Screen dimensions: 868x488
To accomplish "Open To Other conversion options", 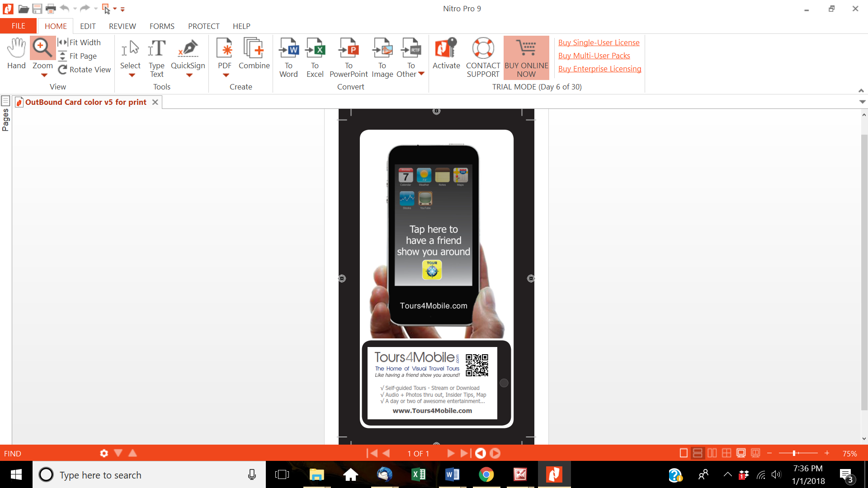I will pyautogui.click(x=410, y=58).
